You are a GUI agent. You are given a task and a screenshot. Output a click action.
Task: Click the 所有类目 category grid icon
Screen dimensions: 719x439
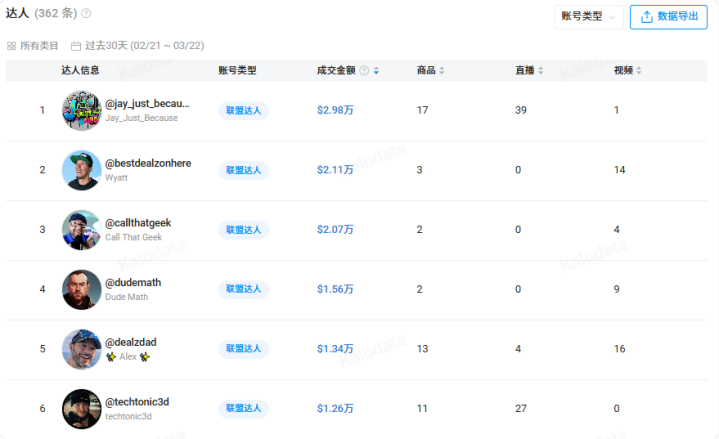[x=12, y=46]
